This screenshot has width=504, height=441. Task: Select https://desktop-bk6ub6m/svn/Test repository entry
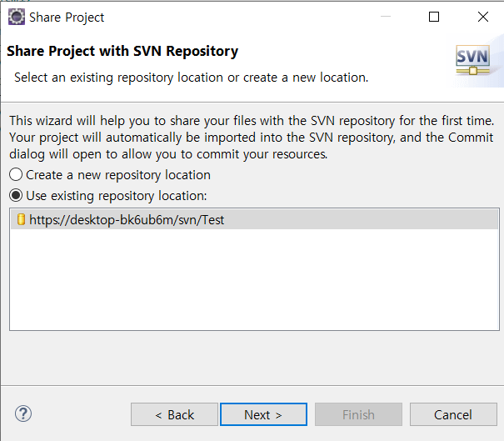[x=254, y=219]
